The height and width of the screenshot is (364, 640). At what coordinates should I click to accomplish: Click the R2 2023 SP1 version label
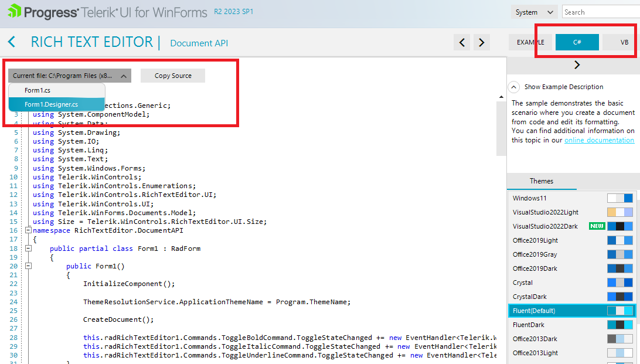[234, 12]
